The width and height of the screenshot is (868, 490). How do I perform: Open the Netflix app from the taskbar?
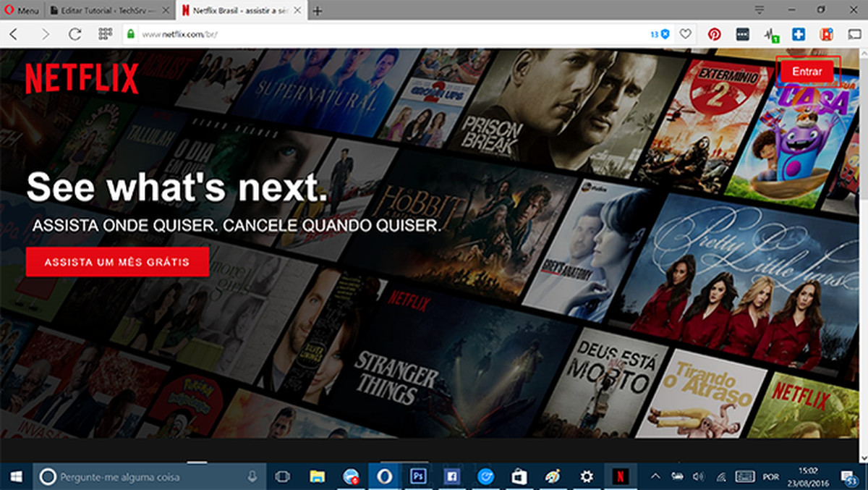click(x=624, y=476)
